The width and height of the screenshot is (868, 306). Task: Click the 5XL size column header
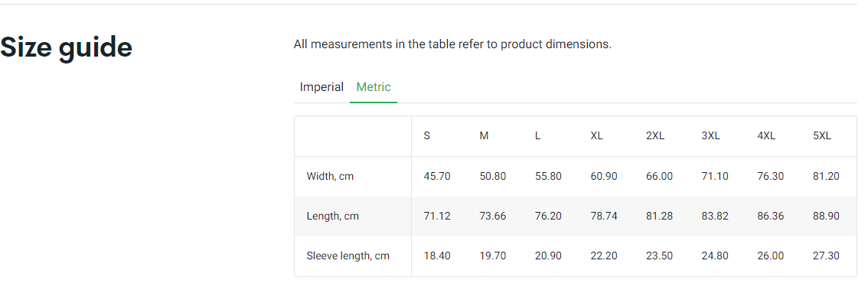click(822, 136)
